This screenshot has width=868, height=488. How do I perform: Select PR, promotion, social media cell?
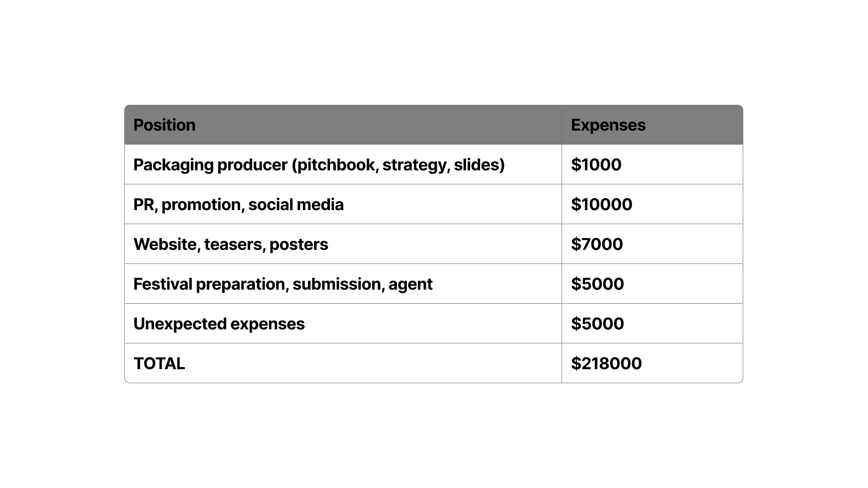pos(238,205)
